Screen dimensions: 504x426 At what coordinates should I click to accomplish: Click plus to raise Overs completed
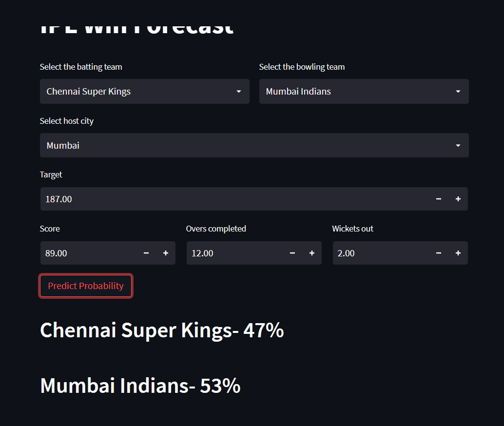311,253
